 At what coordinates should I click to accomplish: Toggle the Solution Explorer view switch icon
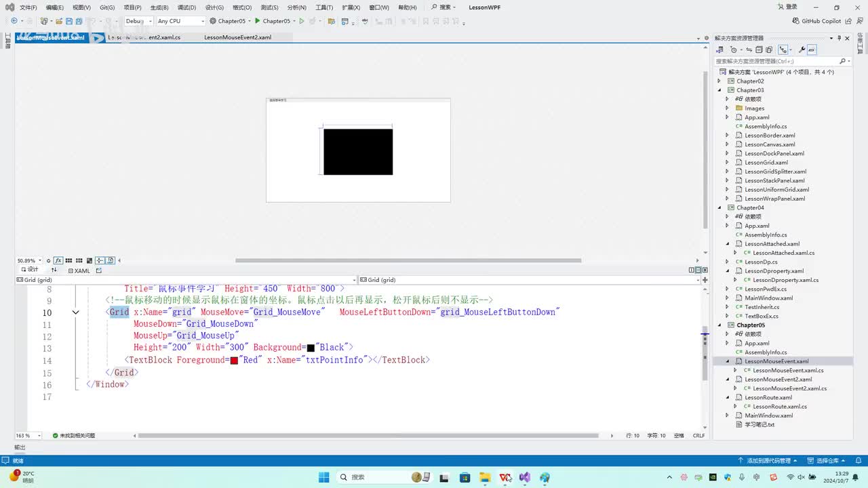[719, 49]
